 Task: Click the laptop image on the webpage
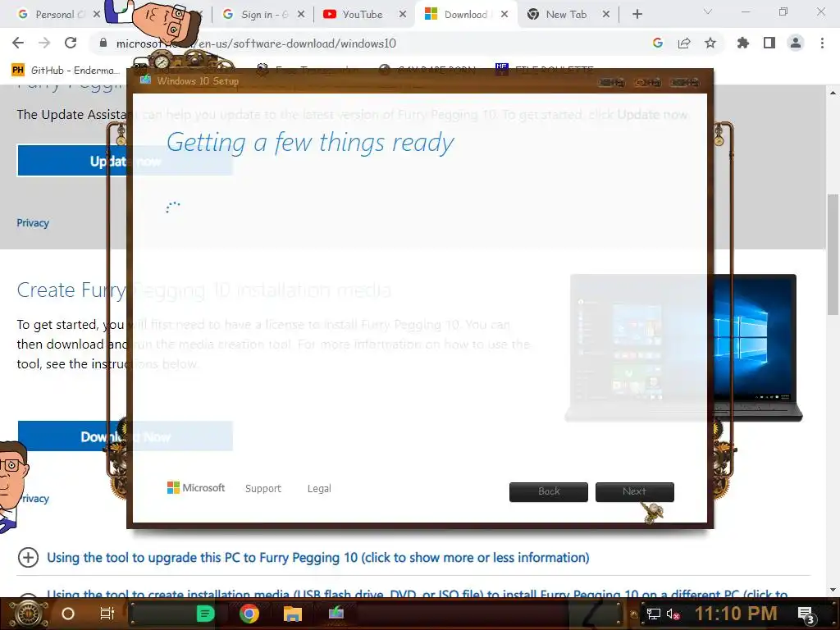coord(683,348)
